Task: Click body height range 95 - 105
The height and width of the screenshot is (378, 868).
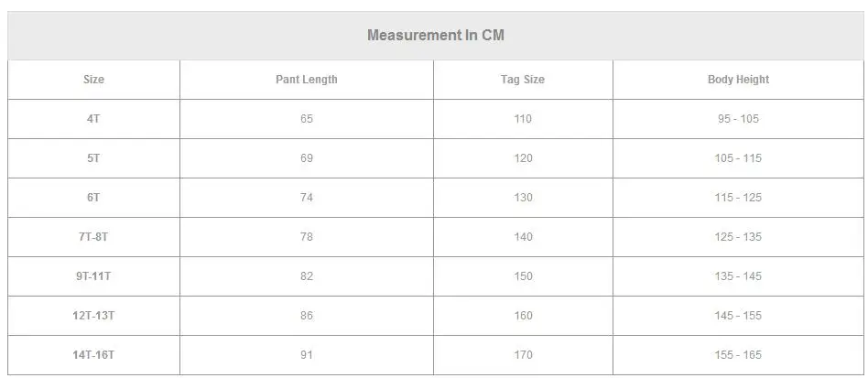Action: (x=739, y=118)
